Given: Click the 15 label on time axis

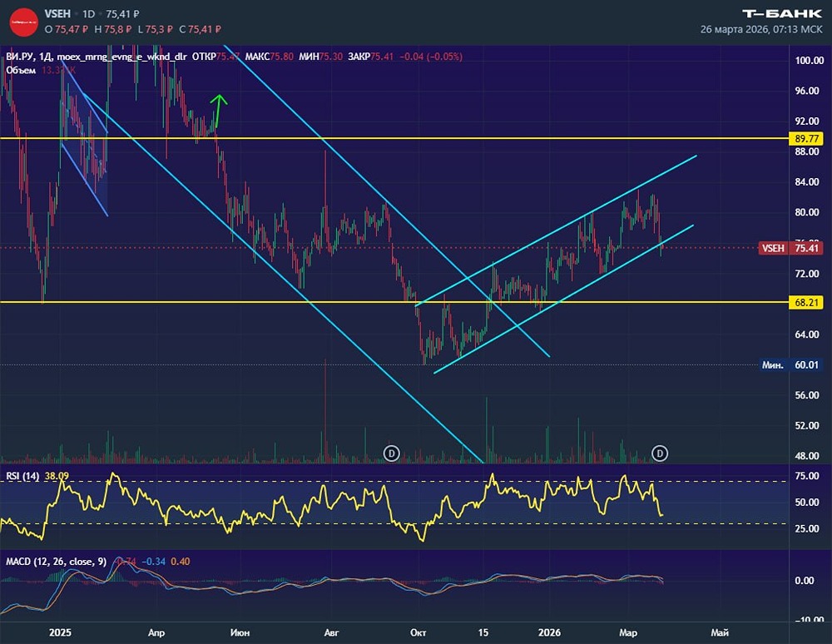Looking at the screenshot, I should (x=483, y=632).
